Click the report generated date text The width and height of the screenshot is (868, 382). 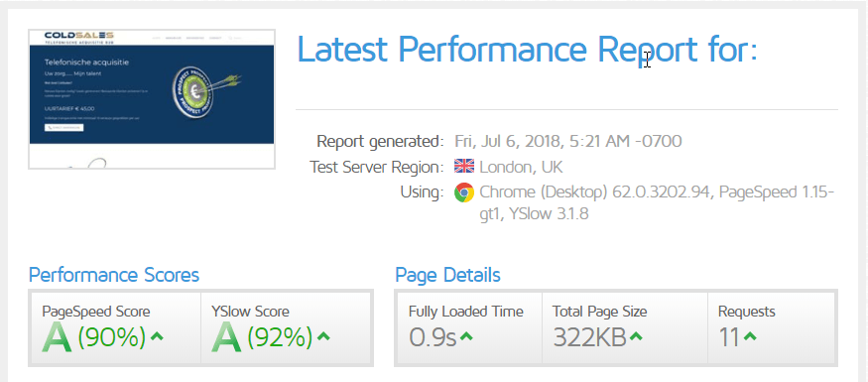[568, 141]
